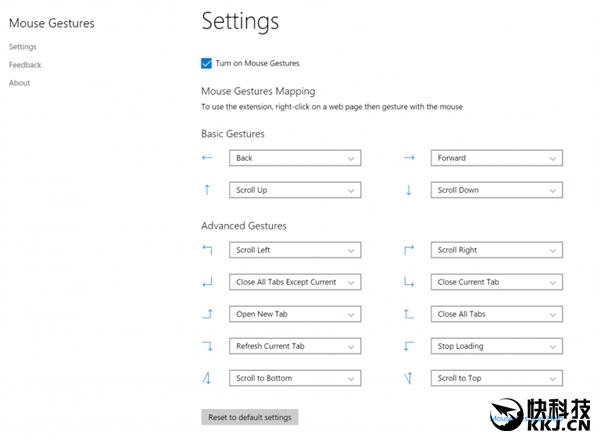Disable the Turn on Mouse Gestures checkbox

(206, 63)
